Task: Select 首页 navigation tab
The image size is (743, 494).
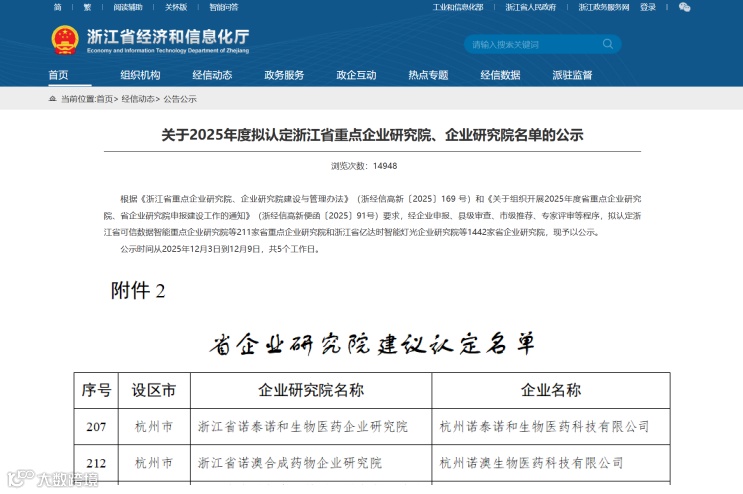Action: pyautogui.click(x=58, y=75)
